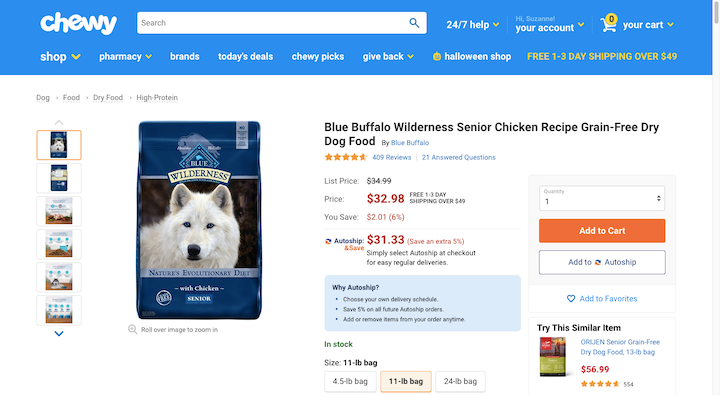Select the 11-lb bag size option
The height and width of the screenshot is (395, 720).
[x=406, y=381]
